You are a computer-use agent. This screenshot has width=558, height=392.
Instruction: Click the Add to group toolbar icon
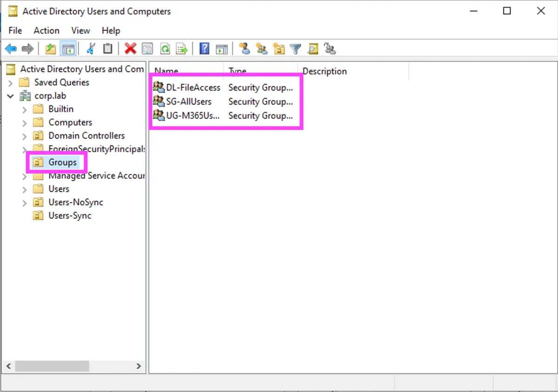coord(330,49)
